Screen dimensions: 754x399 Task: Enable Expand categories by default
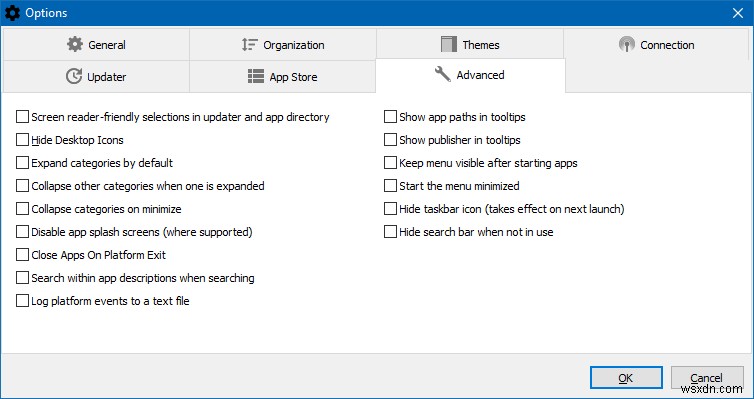22,163
